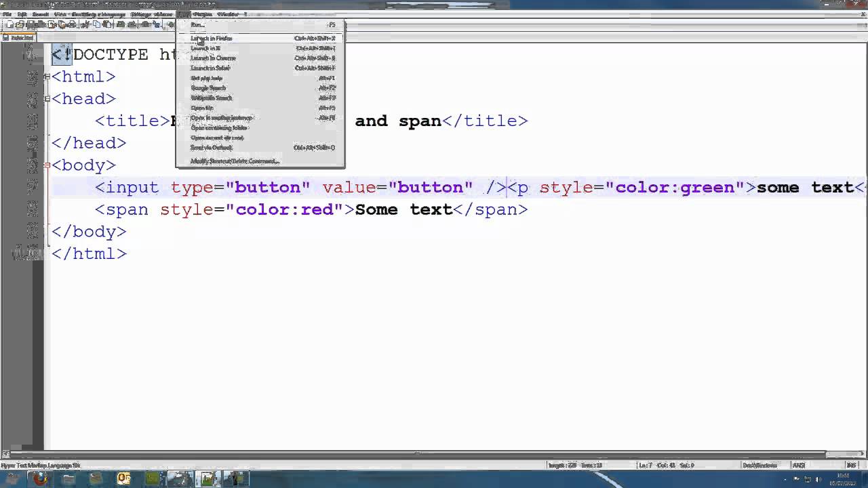Switch to the index.html document tab
This screenshot has height=488, width=868.
click(x=18, y=38)
